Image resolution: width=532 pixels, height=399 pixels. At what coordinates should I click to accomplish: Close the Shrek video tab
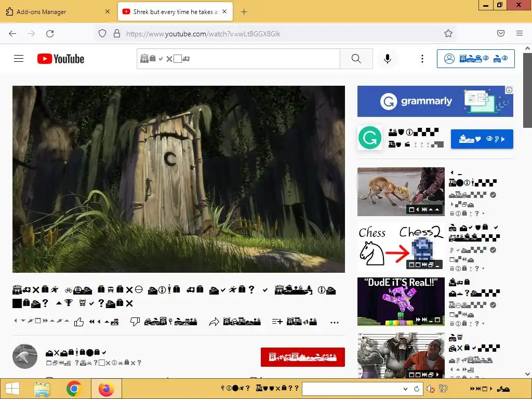click(x=224, y=11)
